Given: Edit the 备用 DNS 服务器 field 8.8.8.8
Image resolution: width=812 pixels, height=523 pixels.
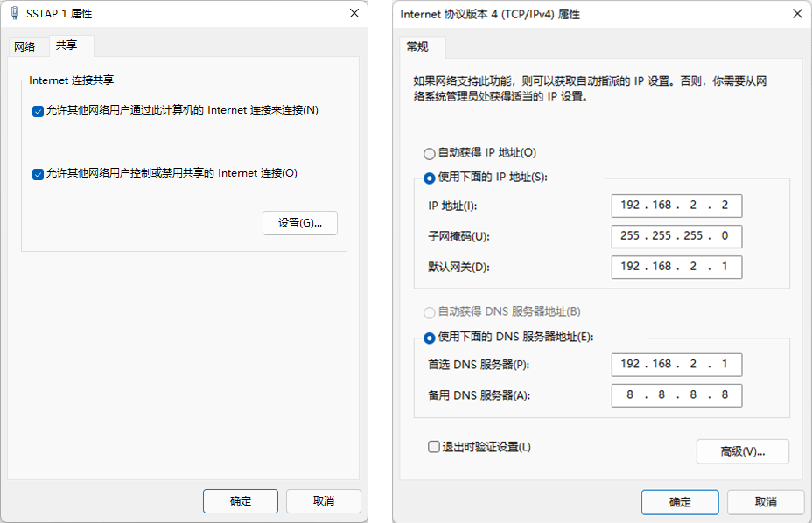Looking at the screenshot, I should click(676, 395).
